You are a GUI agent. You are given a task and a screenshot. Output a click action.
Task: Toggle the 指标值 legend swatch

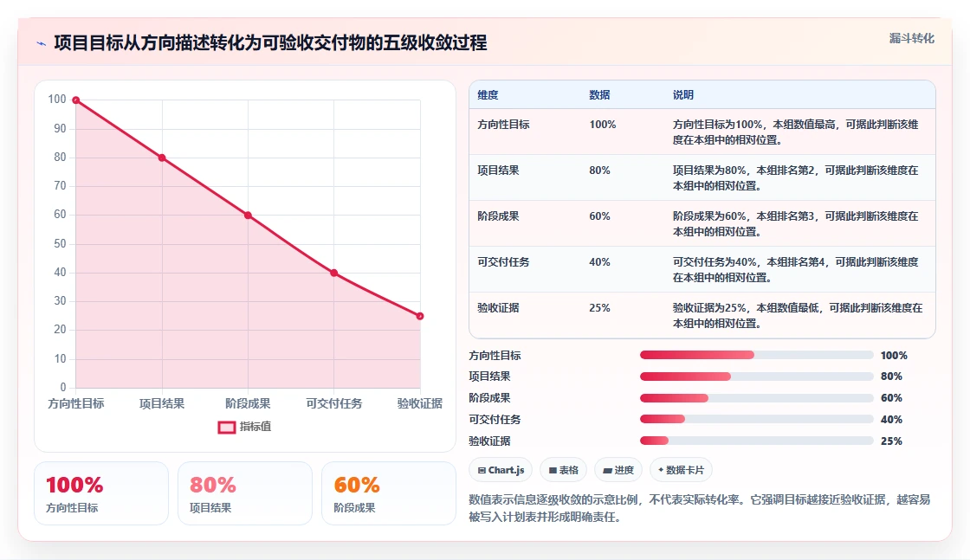(x=226, y=427)
